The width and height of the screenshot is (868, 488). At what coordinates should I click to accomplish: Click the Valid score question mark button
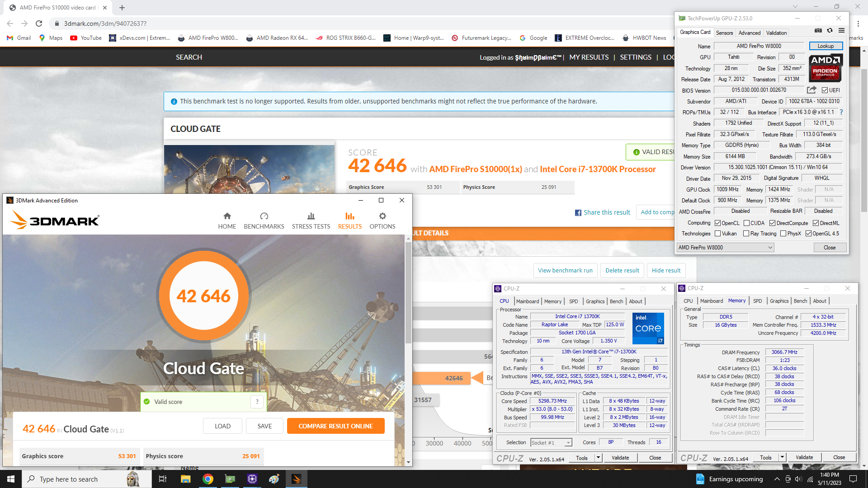click(257, 402)
